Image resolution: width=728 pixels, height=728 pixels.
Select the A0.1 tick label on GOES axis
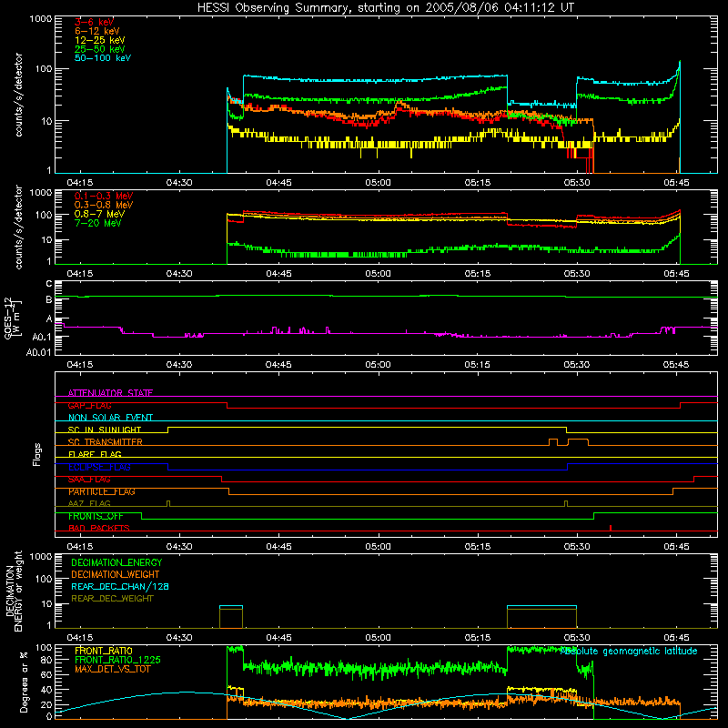coord(42,337)
